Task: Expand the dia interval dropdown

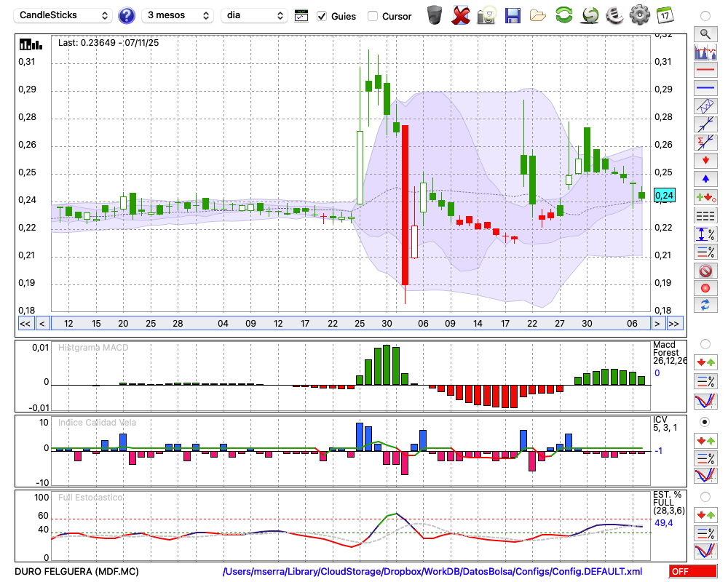Action: (256, 15)
